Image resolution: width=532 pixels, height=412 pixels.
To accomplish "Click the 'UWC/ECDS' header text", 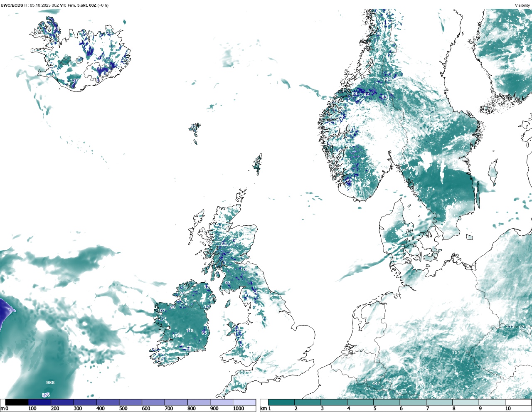I will coord(12,5).
